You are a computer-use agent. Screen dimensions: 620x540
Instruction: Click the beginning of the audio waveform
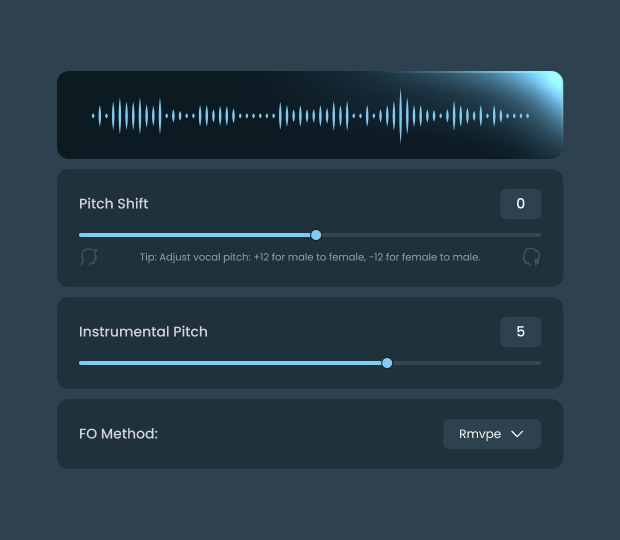tap(93, 116)
